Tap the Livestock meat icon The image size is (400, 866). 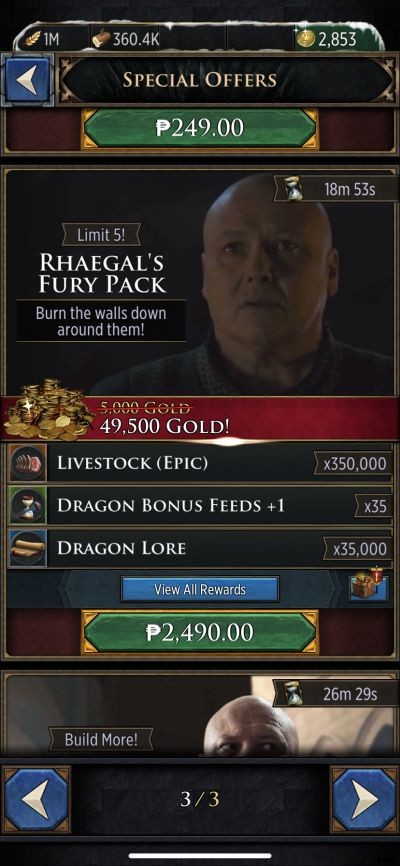[x=28, y=463]
